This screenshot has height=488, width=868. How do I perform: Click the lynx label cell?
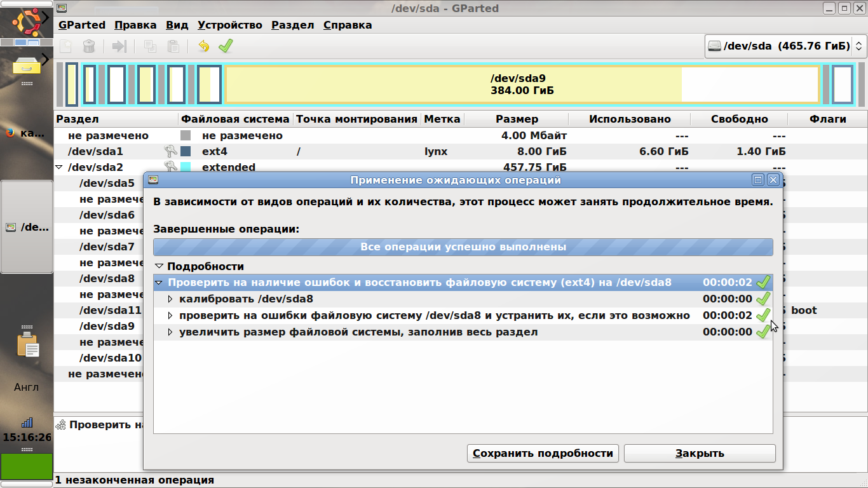[436, 151]
